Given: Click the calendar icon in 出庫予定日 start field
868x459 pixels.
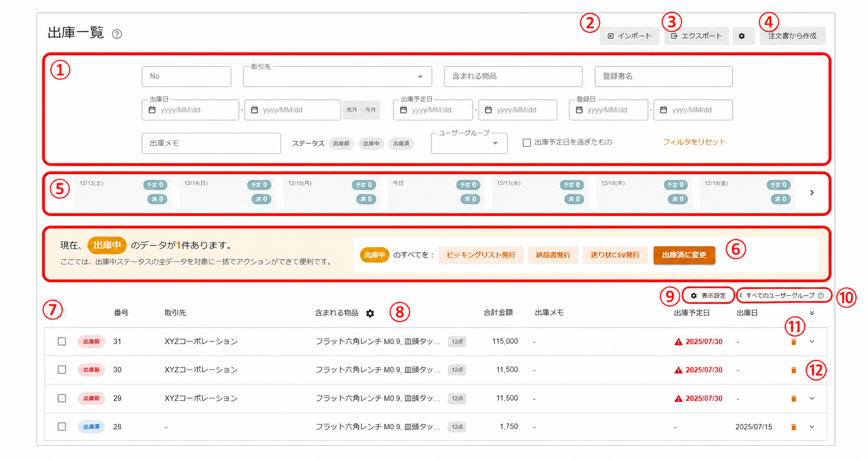Looking at the screenshot, I should pos(403,110).
